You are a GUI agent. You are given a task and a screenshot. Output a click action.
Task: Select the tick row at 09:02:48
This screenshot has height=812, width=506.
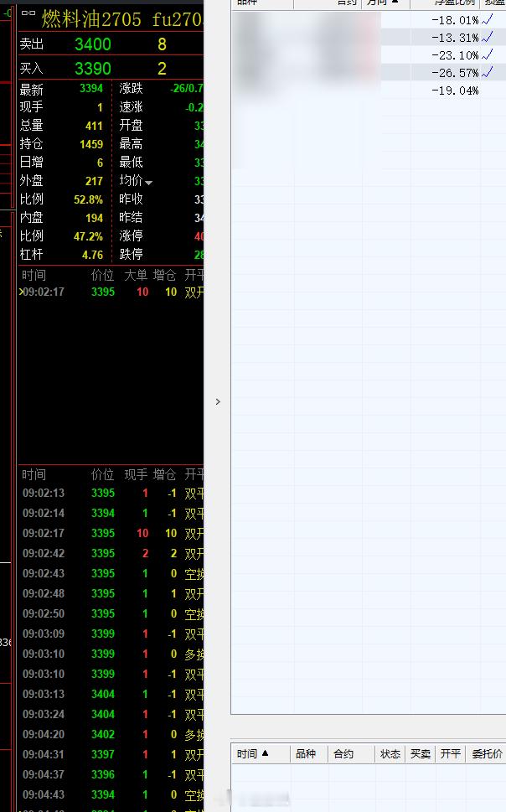(111, 594)
